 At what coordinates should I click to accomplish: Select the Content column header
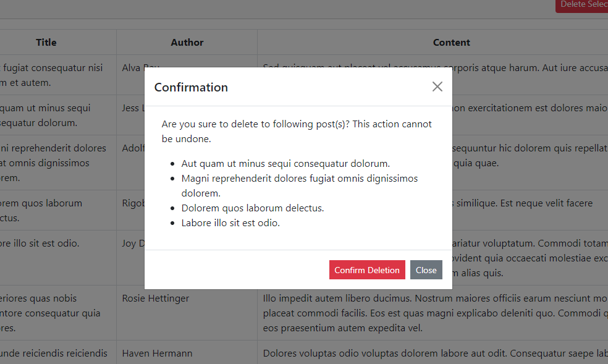(x=451, y=42)
